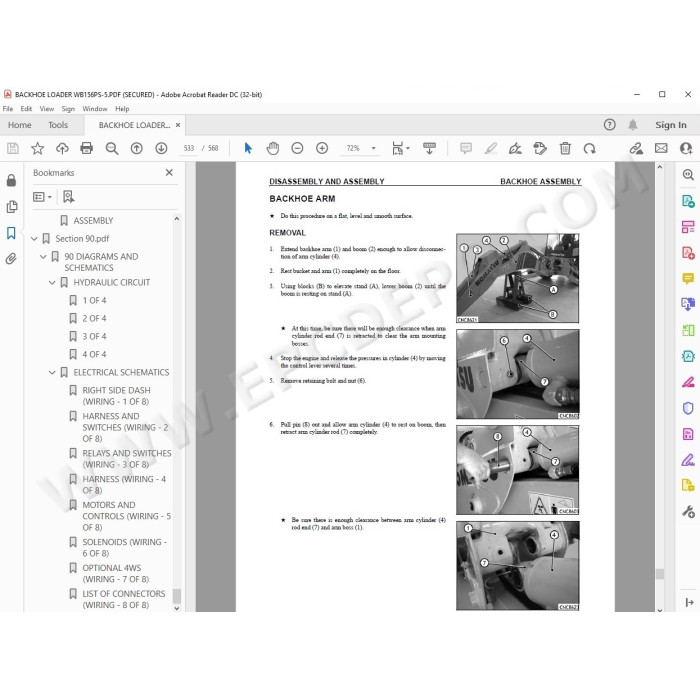Viewport: 700px width, 700px height.
Task: Open the Help menu
Action: point(122,108)
